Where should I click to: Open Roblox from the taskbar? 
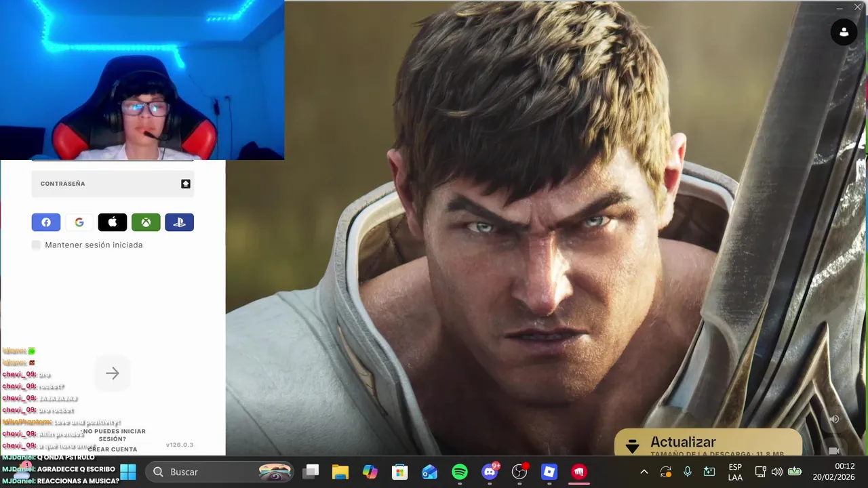549,472
